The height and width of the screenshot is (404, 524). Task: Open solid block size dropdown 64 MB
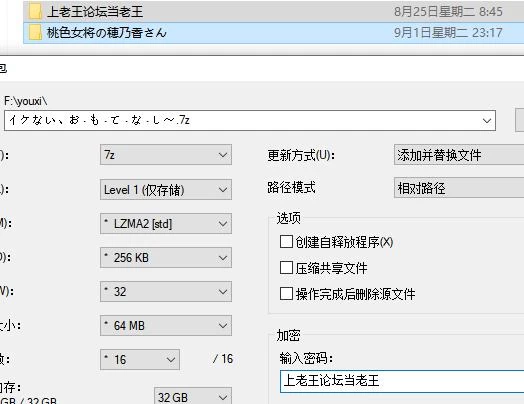166,325
